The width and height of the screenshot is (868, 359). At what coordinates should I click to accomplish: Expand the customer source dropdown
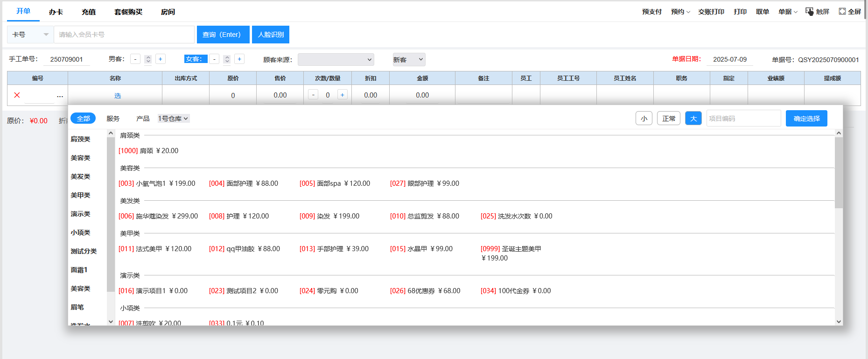pyautogui.click(x=336, y=60)
